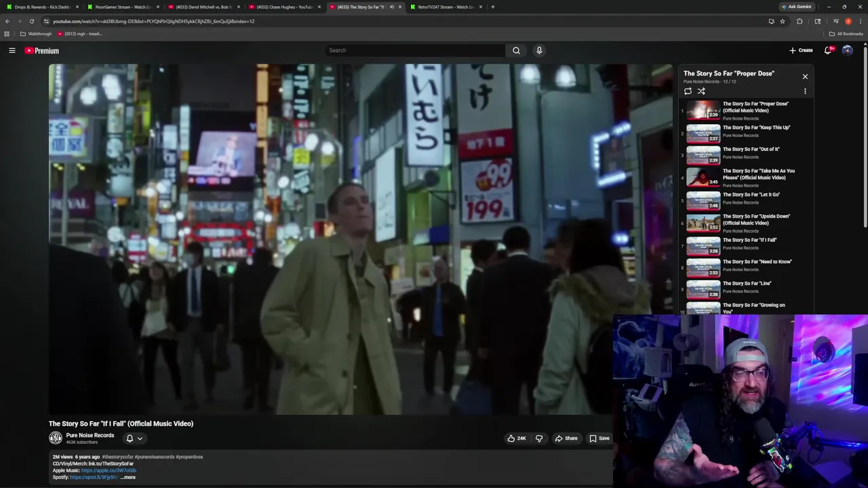The image size is (868, 488).
Task: Start voice search with microphone icon
Action: (539, 50)
